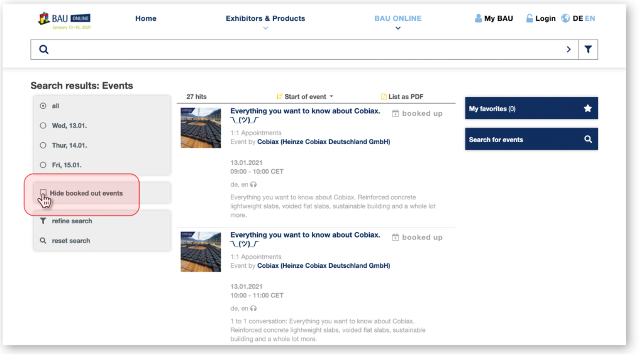Click the filter funnel icon beside search
The width and height of the screenshot is (644, 354).
tap(588, 50)
